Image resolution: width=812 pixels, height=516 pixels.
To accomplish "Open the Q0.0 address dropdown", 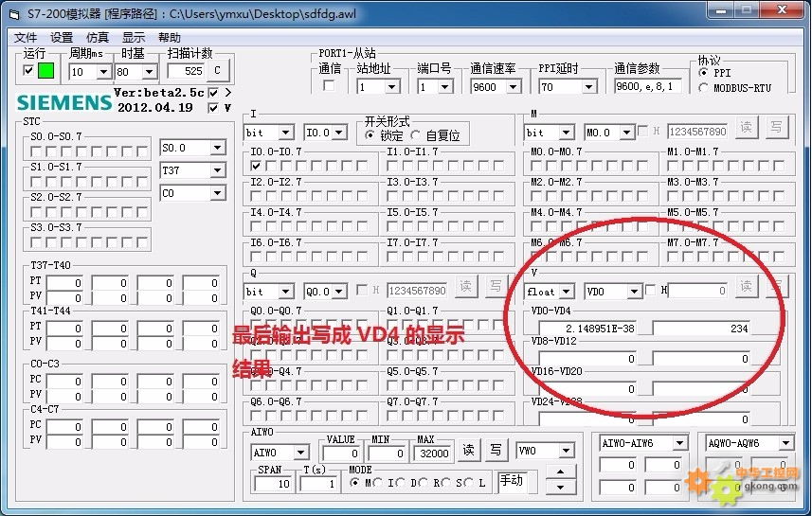I will pyautogui.click(x=338, y=292).
